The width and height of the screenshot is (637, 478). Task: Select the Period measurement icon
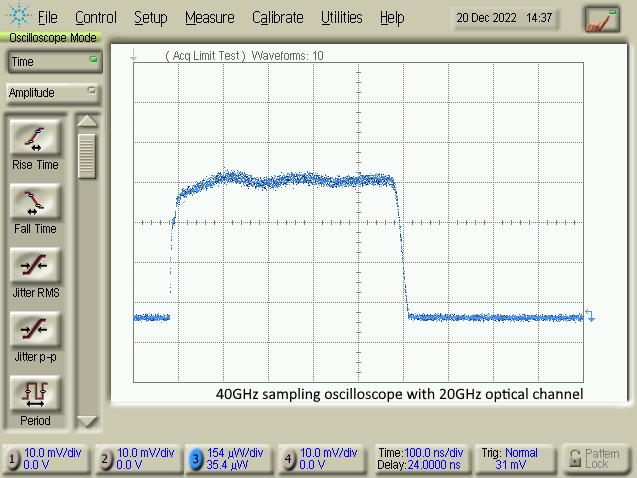click(x=35, y=391)
